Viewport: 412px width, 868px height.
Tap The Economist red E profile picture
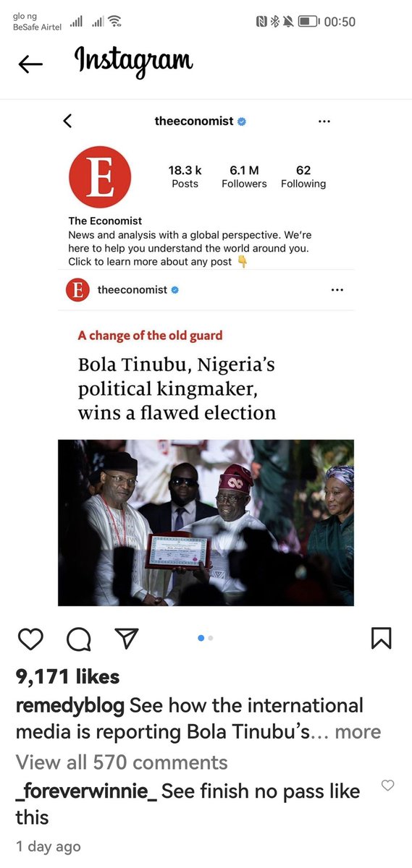99,177
